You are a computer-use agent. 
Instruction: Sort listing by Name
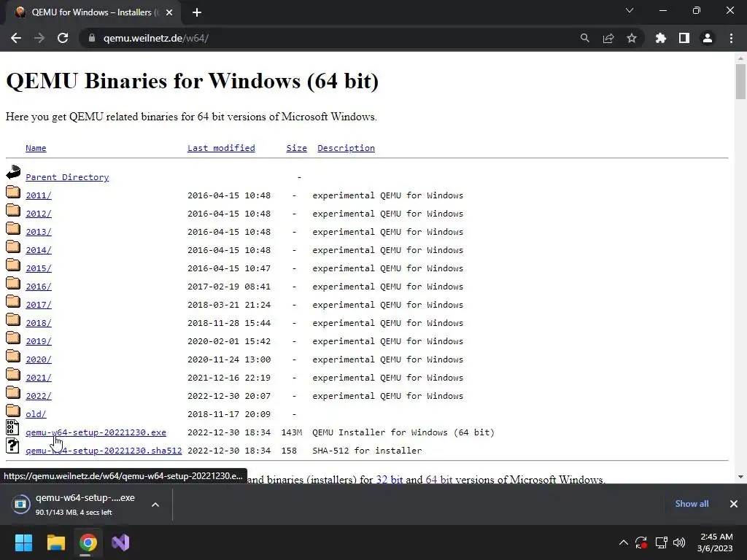click(36, 148)
